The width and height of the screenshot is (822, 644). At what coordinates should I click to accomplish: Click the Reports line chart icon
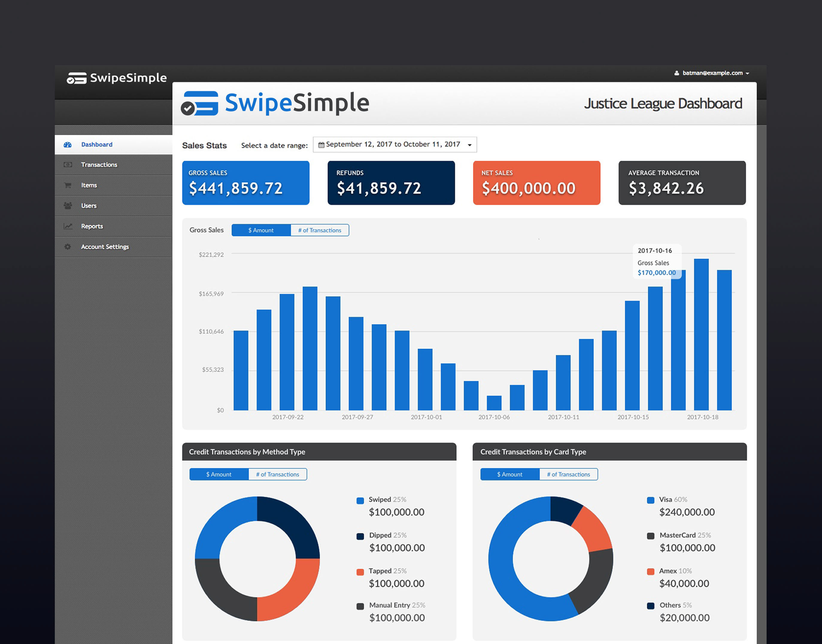(x=68, y=226)
